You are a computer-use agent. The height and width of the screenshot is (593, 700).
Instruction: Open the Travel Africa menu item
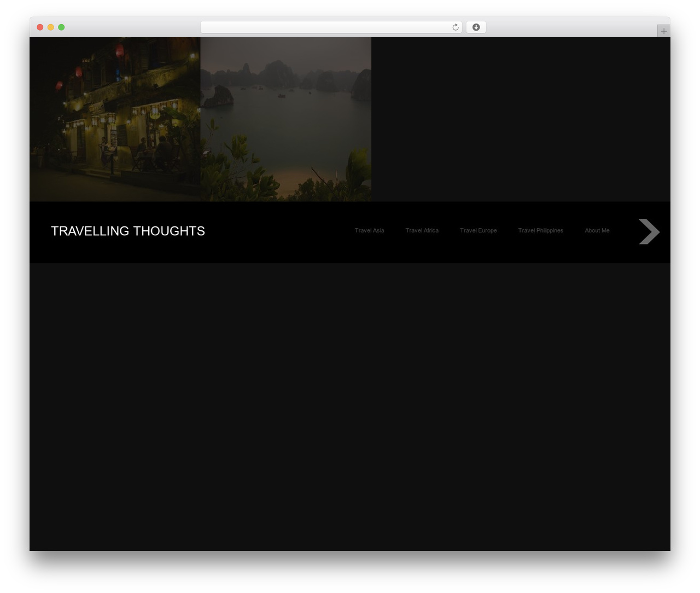point(422,230)
